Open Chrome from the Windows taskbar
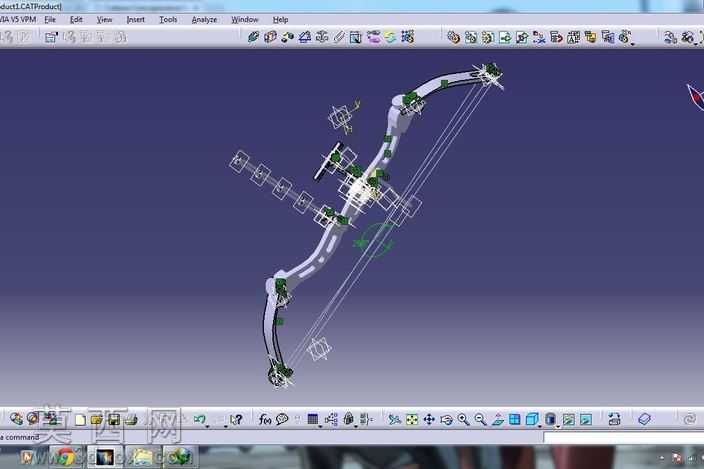This screenshot has height=469, width=704. click(65, 457)
